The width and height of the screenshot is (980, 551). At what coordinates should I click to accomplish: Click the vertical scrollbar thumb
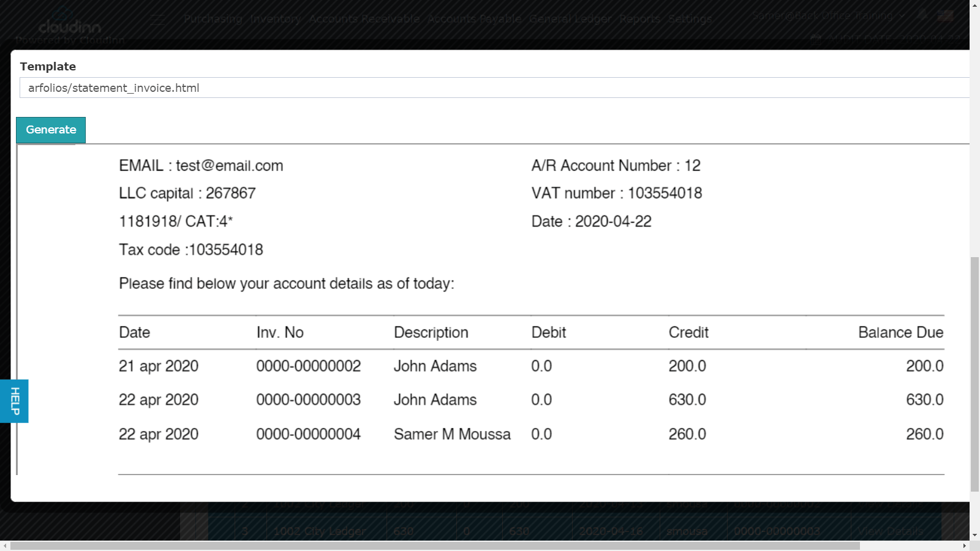(974, 374)
